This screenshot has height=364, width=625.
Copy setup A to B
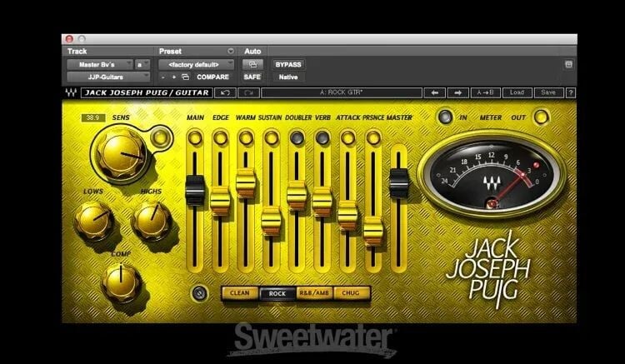point(485,92)
